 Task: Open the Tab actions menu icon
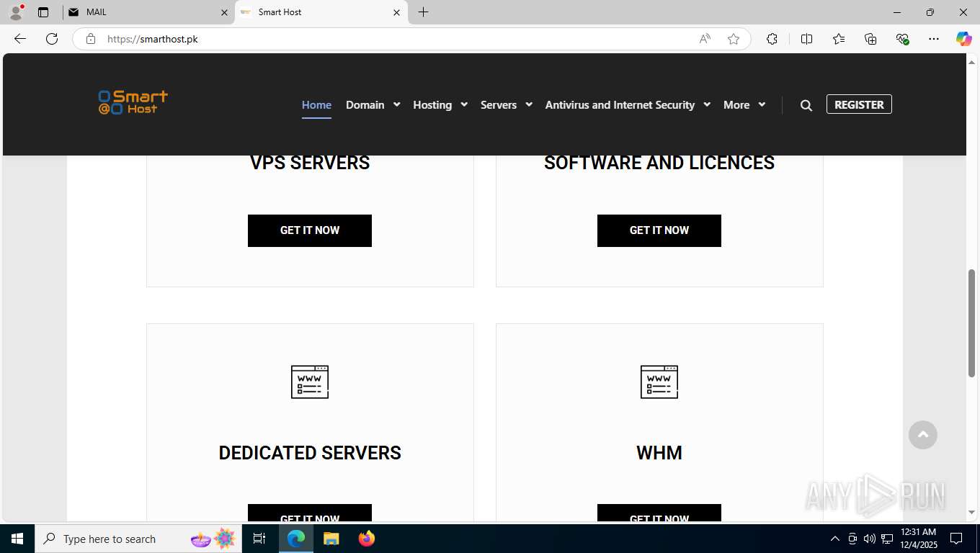click(x=43, y=12)
